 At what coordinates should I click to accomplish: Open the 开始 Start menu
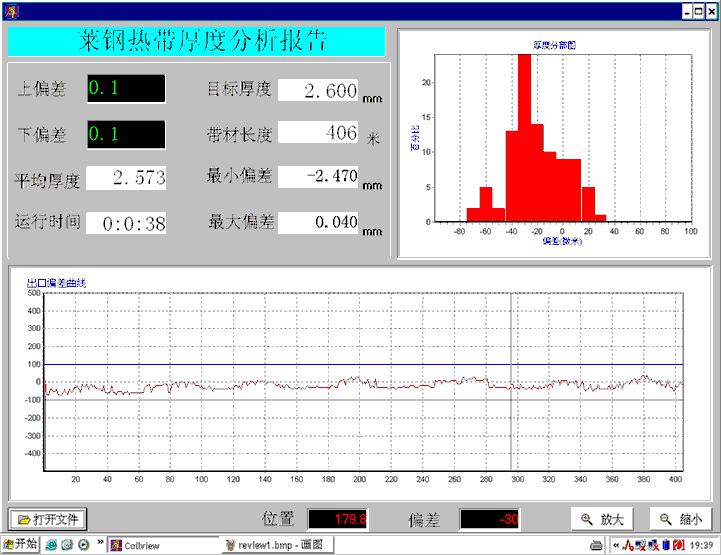20,544
